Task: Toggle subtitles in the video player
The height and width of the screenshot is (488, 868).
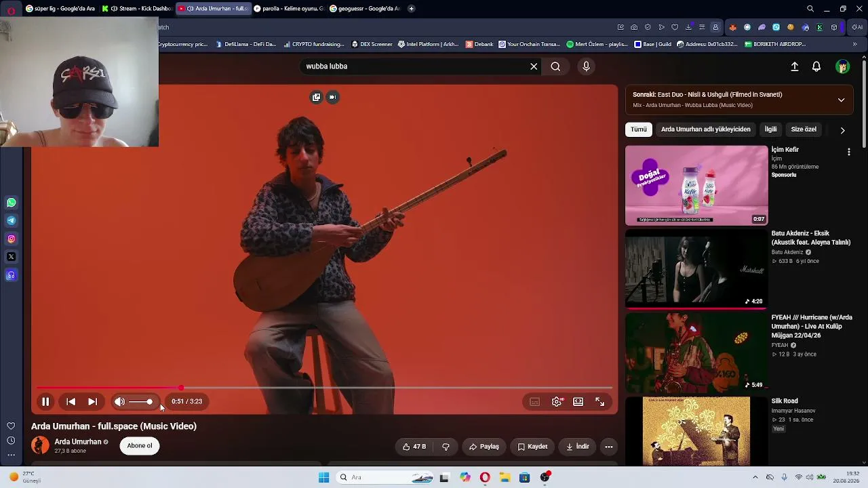Action: [x=534, y=402]
